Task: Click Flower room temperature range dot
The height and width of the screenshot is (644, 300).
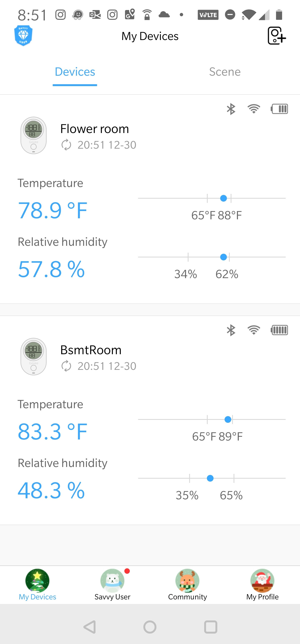Action: 224,198
